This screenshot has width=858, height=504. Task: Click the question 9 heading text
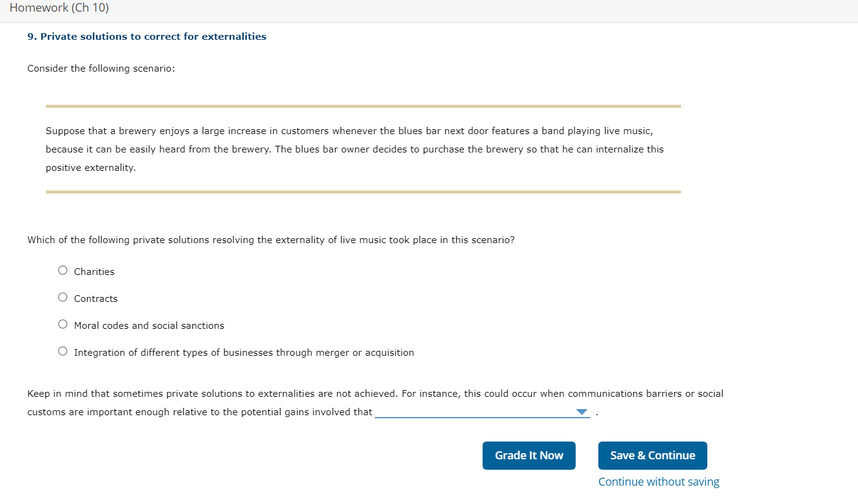(x=146, y=36)
